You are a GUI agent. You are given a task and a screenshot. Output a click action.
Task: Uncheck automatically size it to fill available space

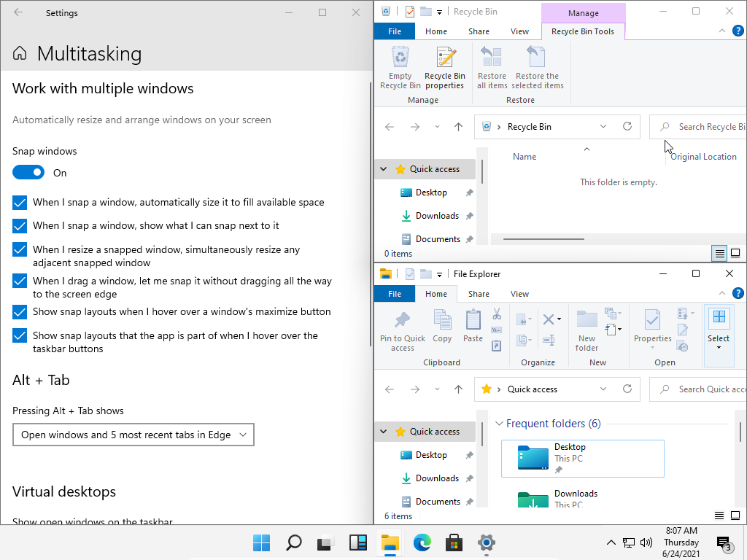[x=20, y=203]
